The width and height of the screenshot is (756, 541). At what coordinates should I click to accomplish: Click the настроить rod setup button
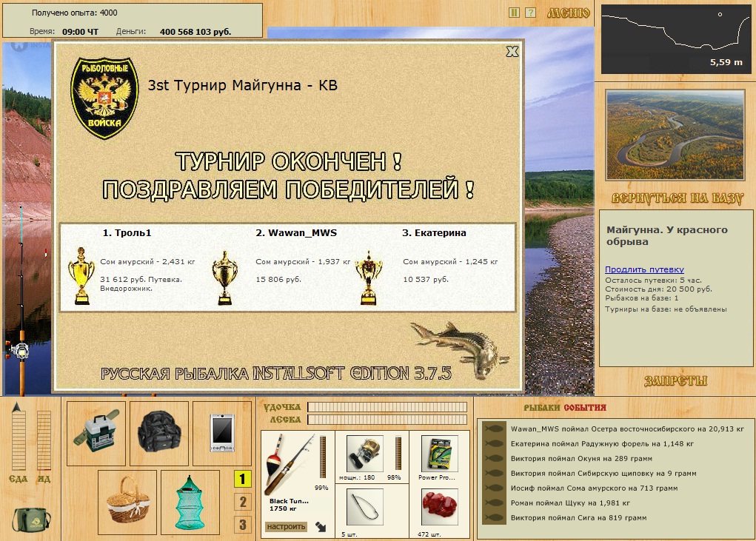(x=287, y=526)
